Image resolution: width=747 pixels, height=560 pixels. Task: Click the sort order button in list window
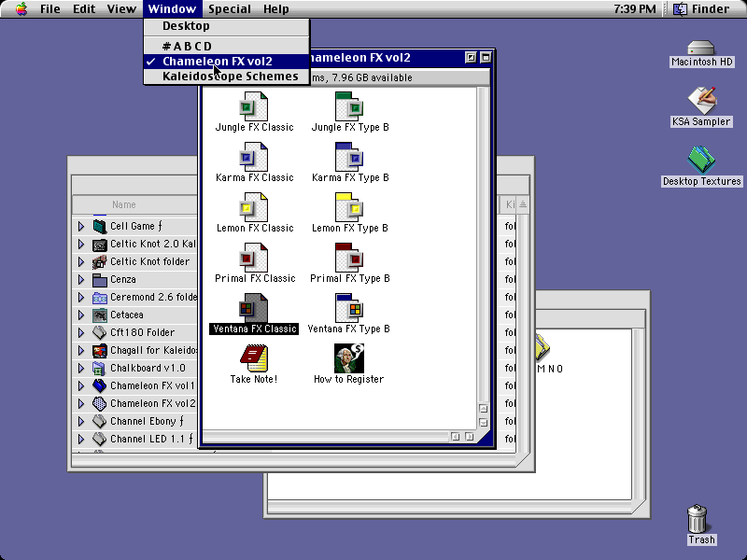pyautogui.click(x=523, y=204)
